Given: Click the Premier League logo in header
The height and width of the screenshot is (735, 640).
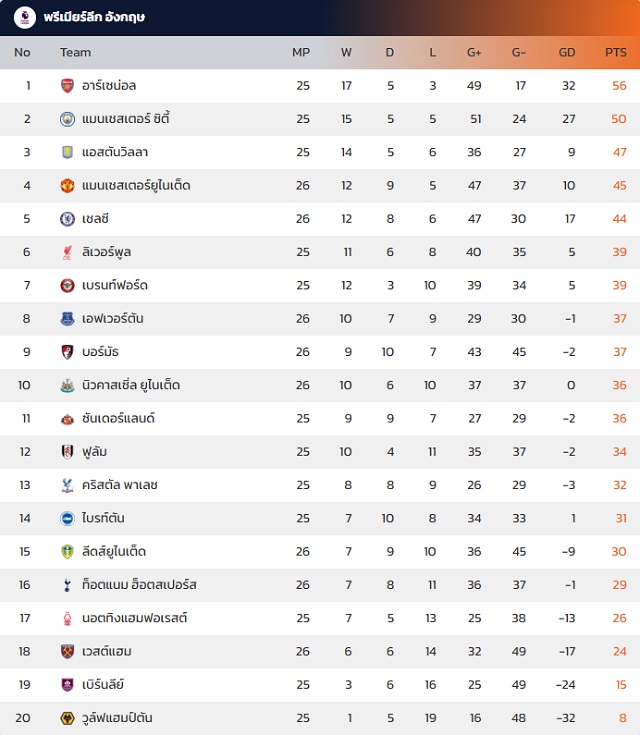Looking at the screenshot, I should click(26, 17).
